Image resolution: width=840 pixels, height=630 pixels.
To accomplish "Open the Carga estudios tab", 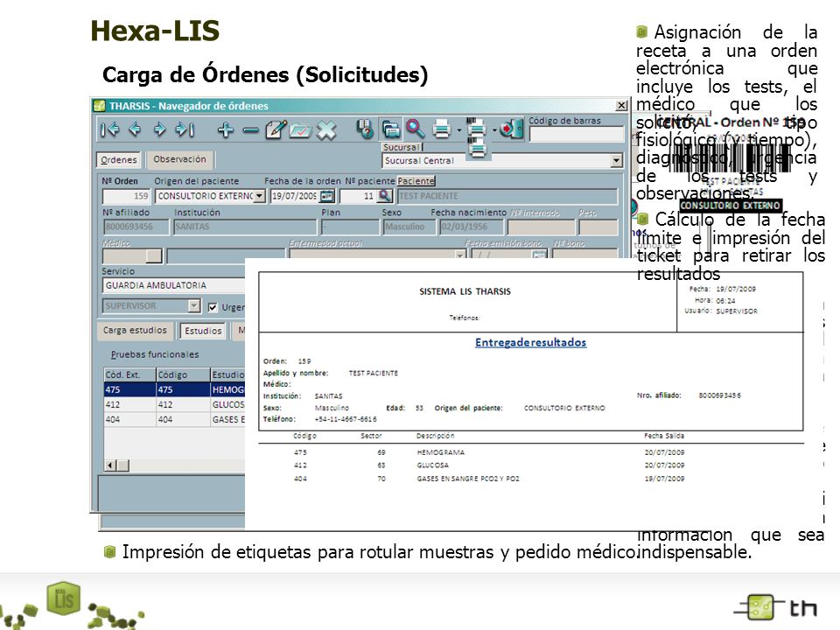I will (135, 330).
